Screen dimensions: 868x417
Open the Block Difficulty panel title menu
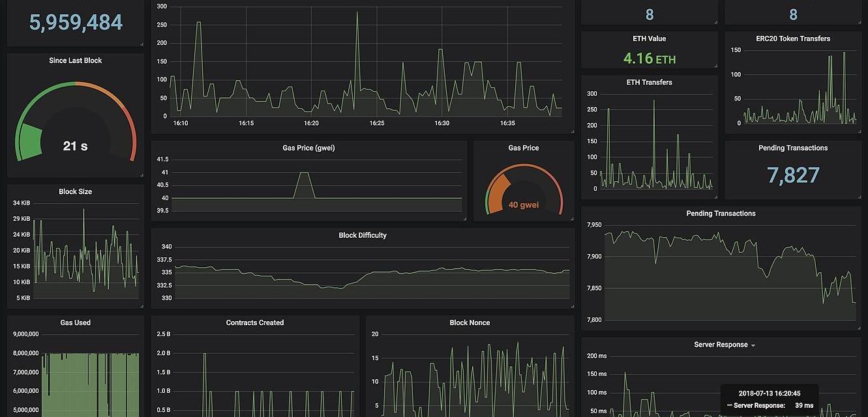tap(363, 235)
